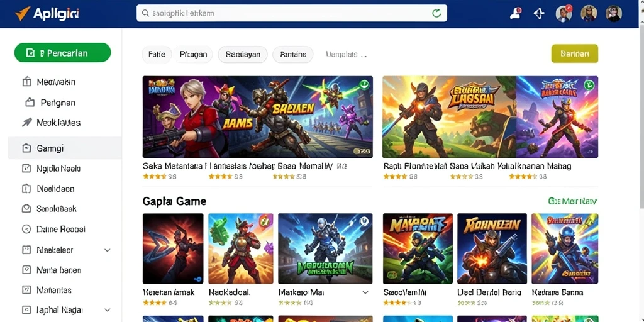Click the icon beside Nama banen
This screenshot has width=644, height=322.
[x=26, y=270]
